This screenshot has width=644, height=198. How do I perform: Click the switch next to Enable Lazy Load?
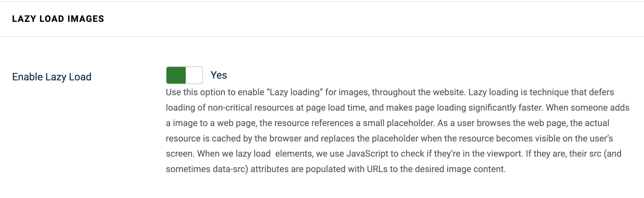(184, 75)
